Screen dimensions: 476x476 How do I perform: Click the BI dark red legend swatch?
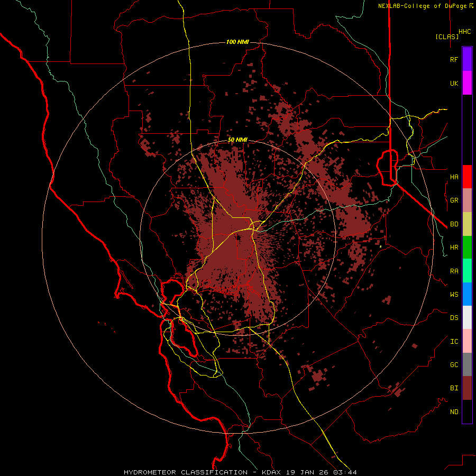(467, 388)
